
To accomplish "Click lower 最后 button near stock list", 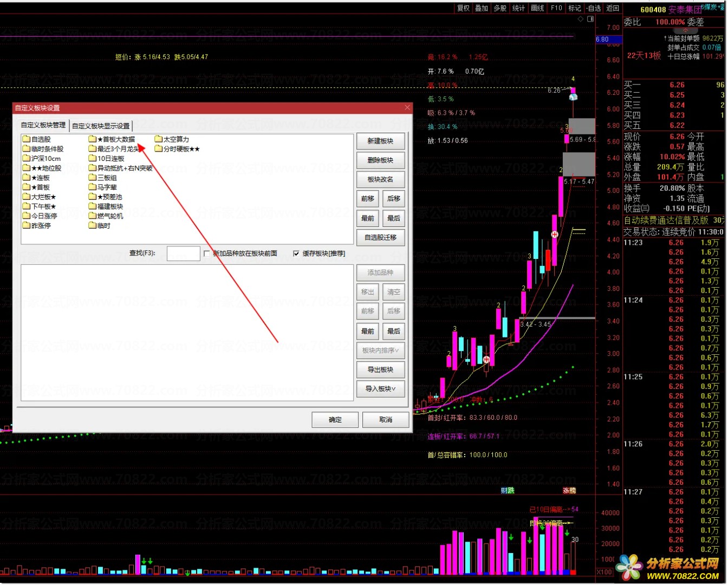I will click(x=394, y=331).
